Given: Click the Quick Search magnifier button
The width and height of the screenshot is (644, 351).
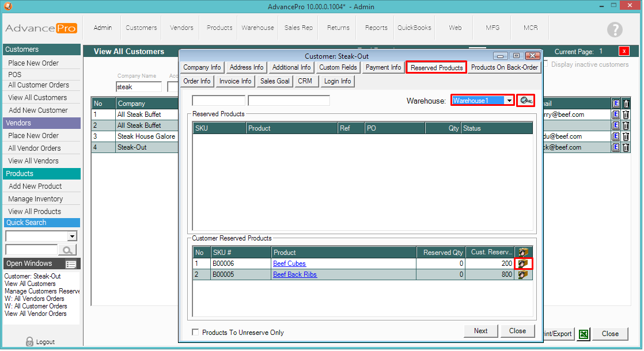Looking at the screenshot, I should click(68, 250).
